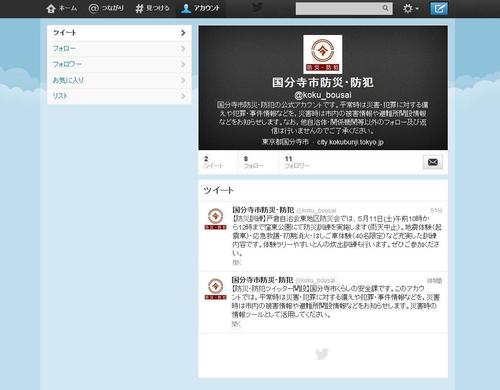The image size is (500, 390).
Task: Click the 国分寺市防災・防犯 profile title
Action: click(x=323, y=82)
